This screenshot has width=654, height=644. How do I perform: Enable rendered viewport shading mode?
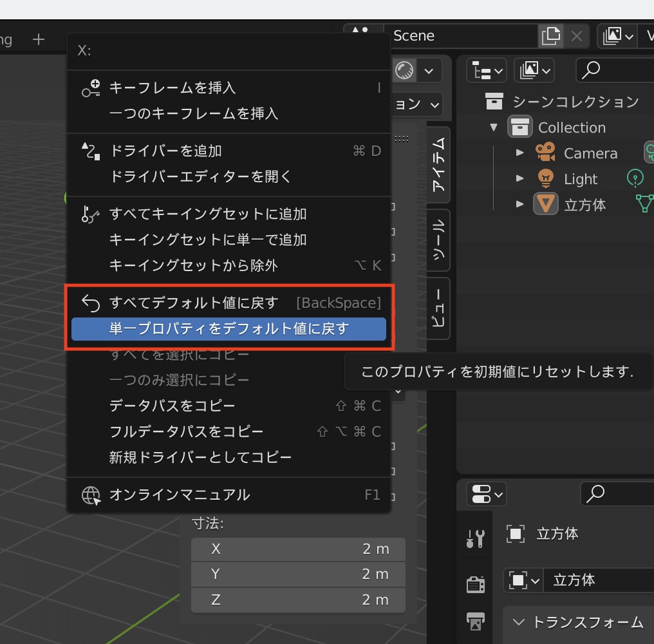(404, 70)
